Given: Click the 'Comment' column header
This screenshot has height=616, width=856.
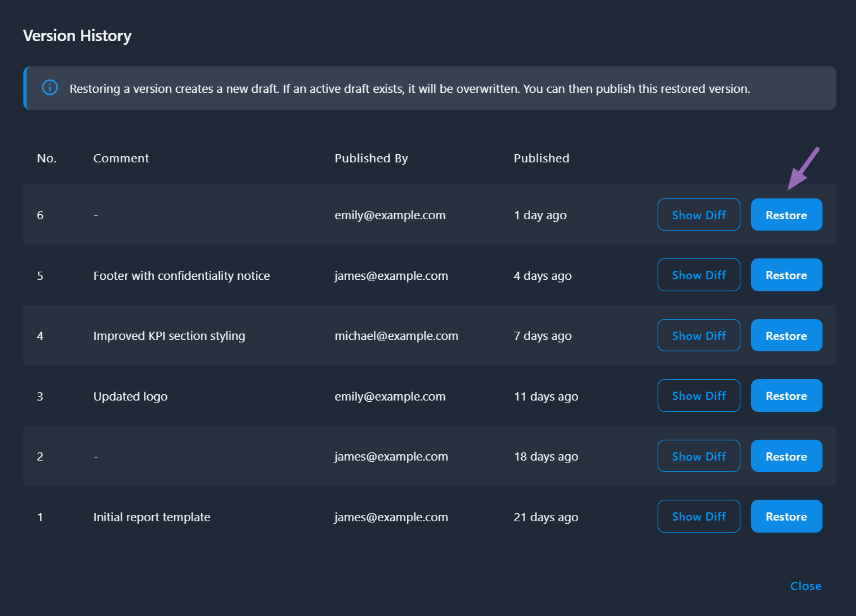Looking at the screenshot, I should coord(121,158).
